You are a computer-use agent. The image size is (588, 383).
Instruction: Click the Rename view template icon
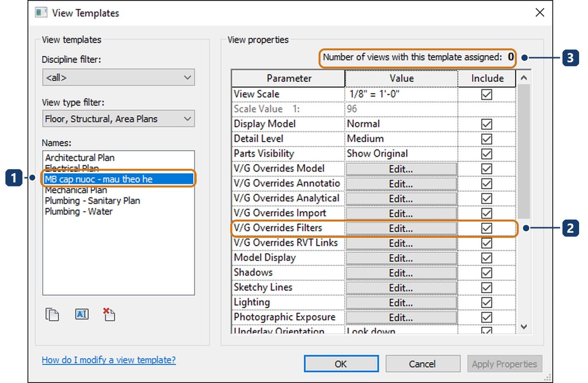[82, 314]
